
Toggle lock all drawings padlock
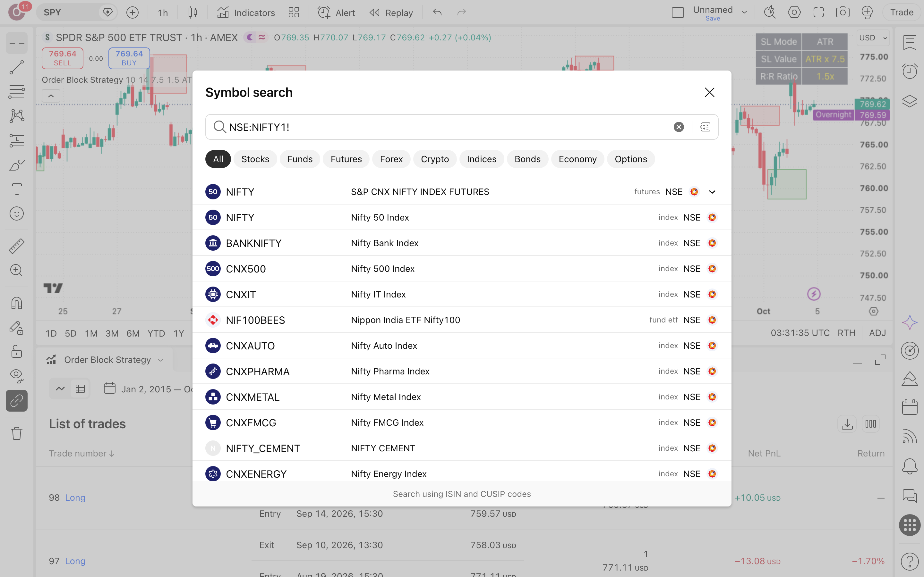click(x=16, y=351)
